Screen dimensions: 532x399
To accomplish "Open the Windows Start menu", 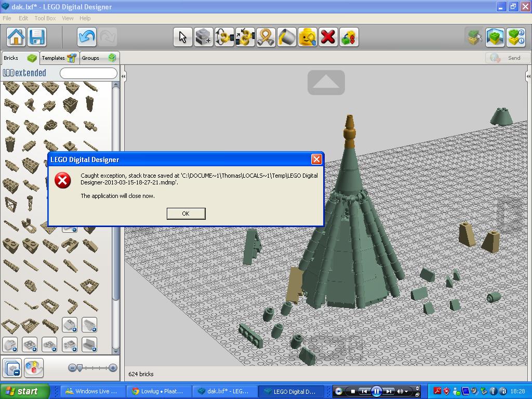I will (x=24, y=391).
